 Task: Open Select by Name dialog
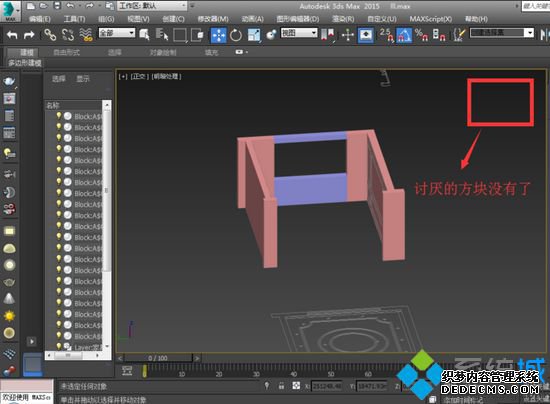click(162, 34)
